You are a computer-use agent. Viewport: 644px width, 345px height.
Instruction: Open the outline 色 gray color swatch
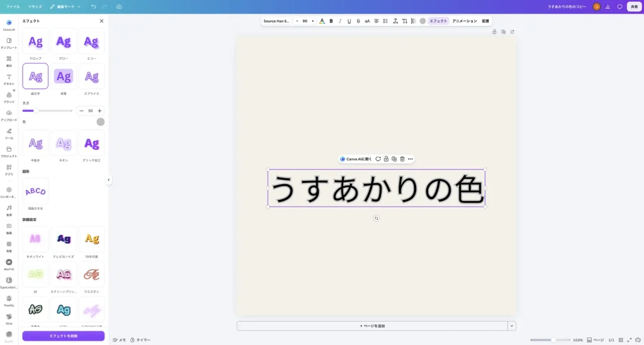(x=101, y=122)
